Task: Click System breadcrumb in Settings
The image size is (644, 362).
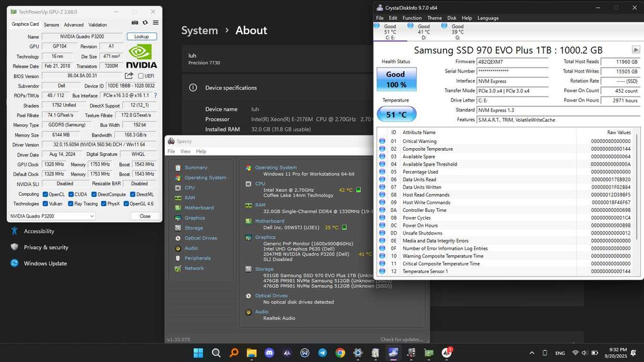Action: (200, 30)
